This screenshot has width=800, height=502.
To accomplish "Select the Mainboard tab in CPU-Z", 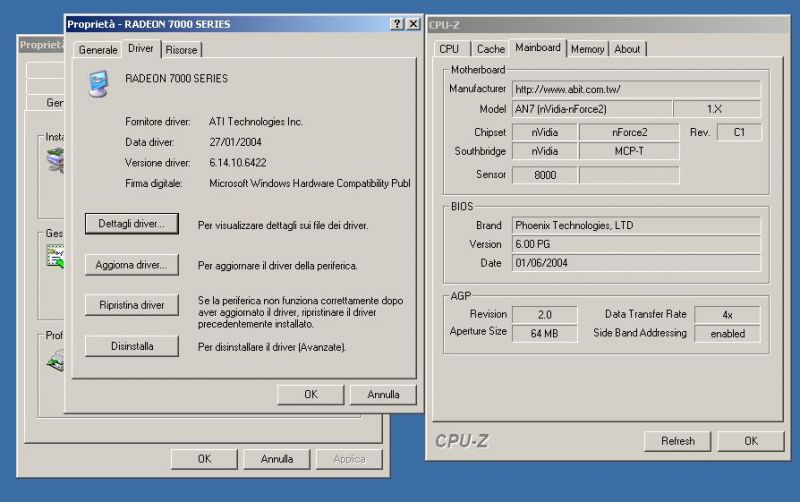I will tap(538, 47).
